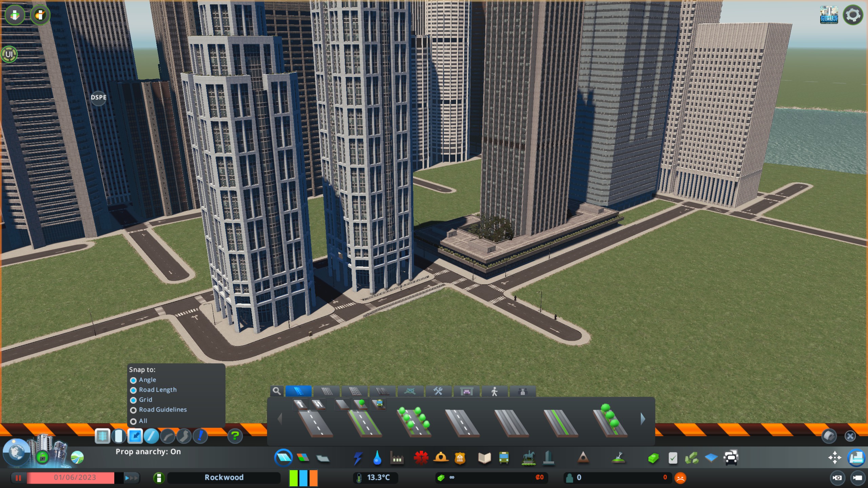The width and height of the screenshot is (868, 488).
Task: Show previous page of road assets
Action: pos(280,420)
